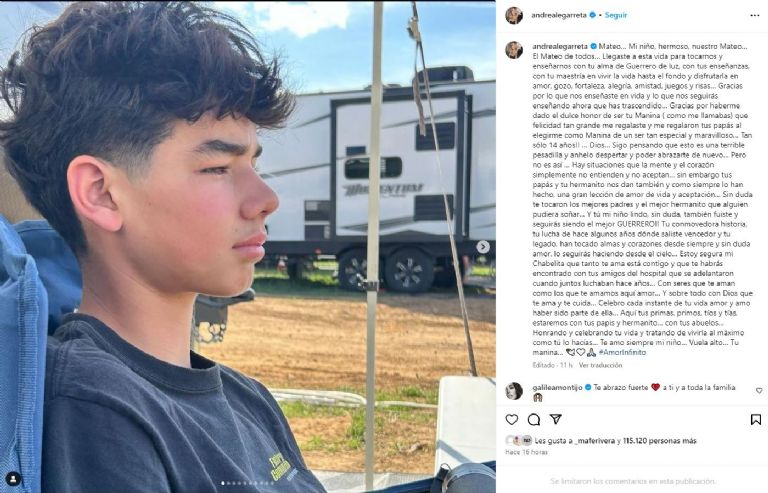Open comments with the speech bubble icon
Screen dimensions: 768x493
pos(533,420)
